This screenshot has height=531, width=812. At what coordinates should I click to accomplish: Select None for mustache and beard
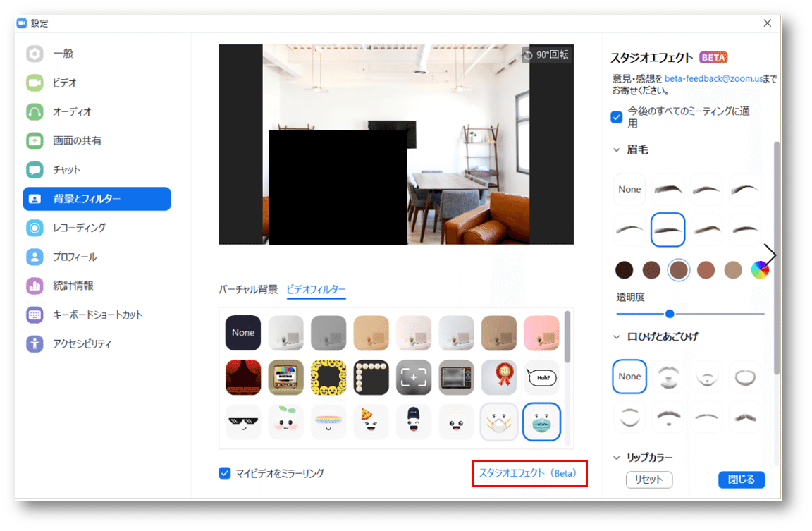[x=629, y=377]
